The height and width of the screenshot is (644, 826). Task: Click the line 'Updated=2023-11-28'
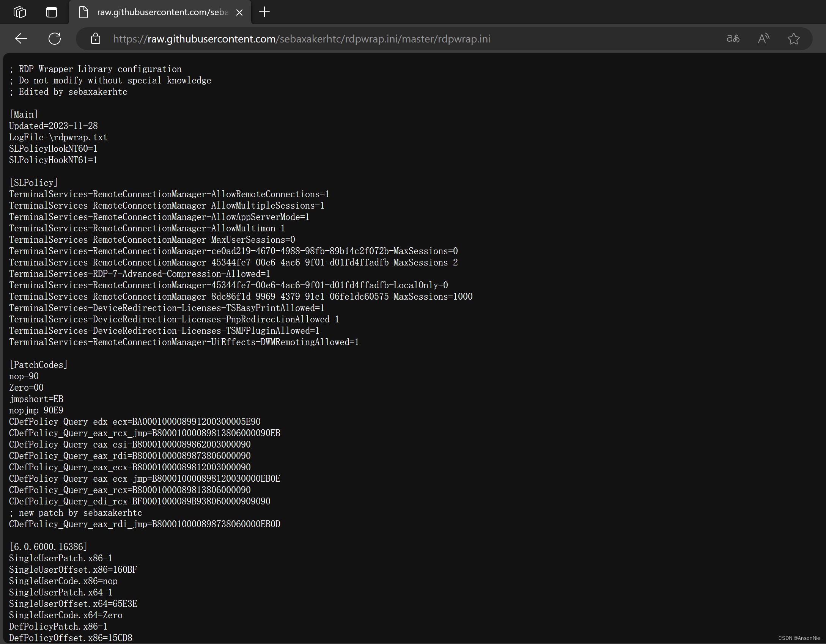pos(53,126)
